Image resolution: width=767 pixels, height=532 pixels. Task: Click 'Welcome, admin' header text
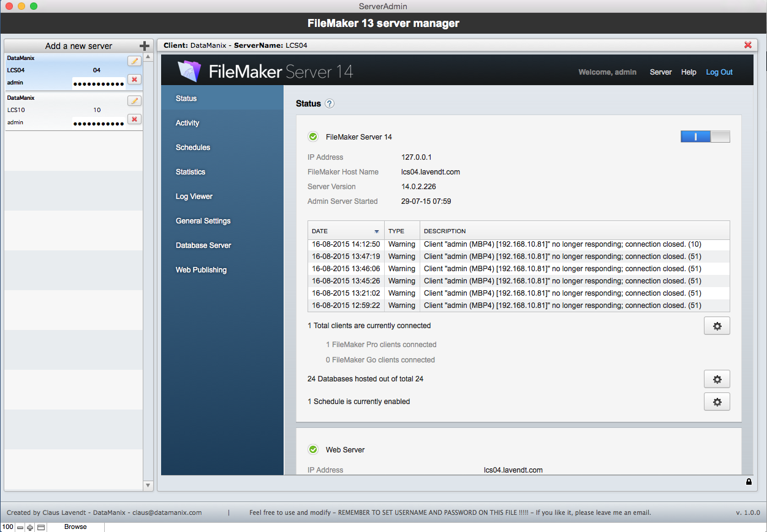coord(607,72)
